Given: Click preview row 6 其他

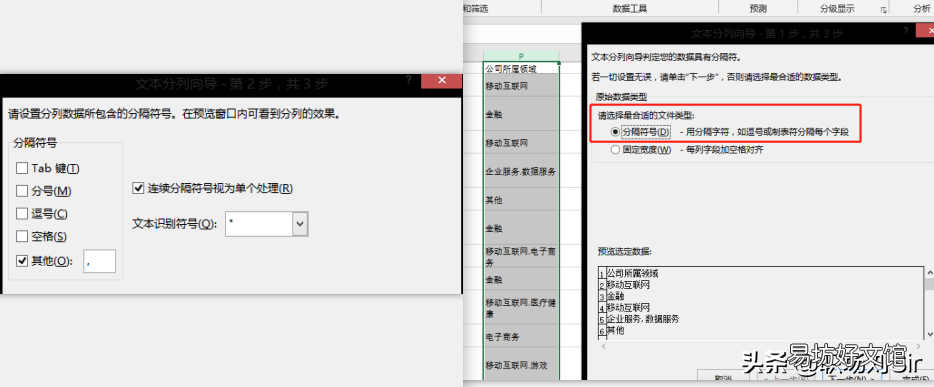Looking at the screenshot, I should pyautogui.click(x=616, y=330).
